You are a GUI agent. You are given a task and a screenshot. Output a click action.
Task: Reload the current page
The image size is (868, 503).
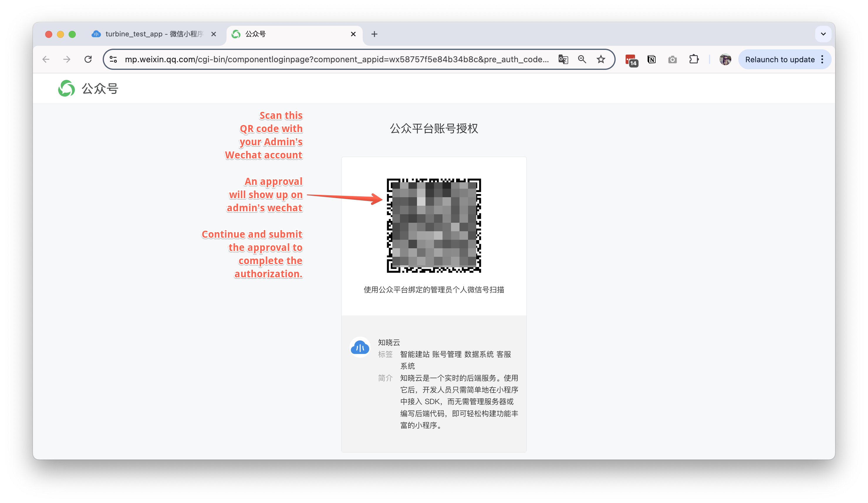[88, 59]
